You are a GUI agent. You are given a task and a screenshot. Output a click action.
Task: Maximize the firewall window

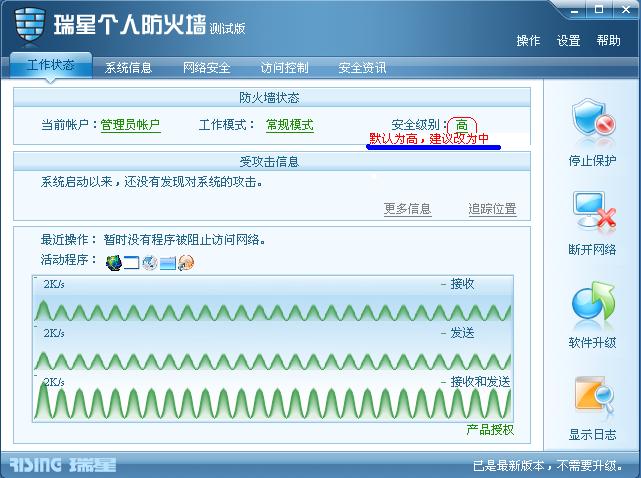tap(599, 10)
